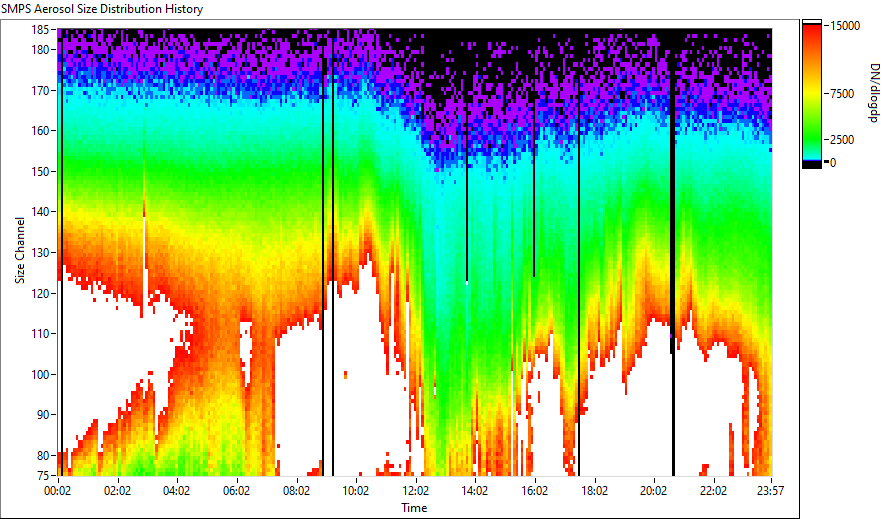Click the color scale gradient bar
884x519 pixels.
pyautogui.click(x=812, y=94)
